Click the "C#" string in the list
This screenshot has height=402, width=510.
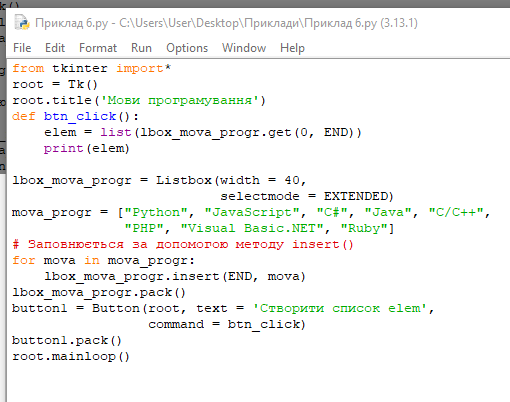(332, 212)
